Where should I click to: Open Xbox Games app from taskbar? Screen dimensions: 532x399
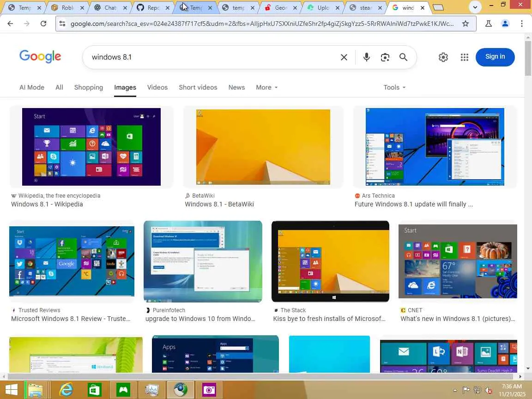(123, 389)
